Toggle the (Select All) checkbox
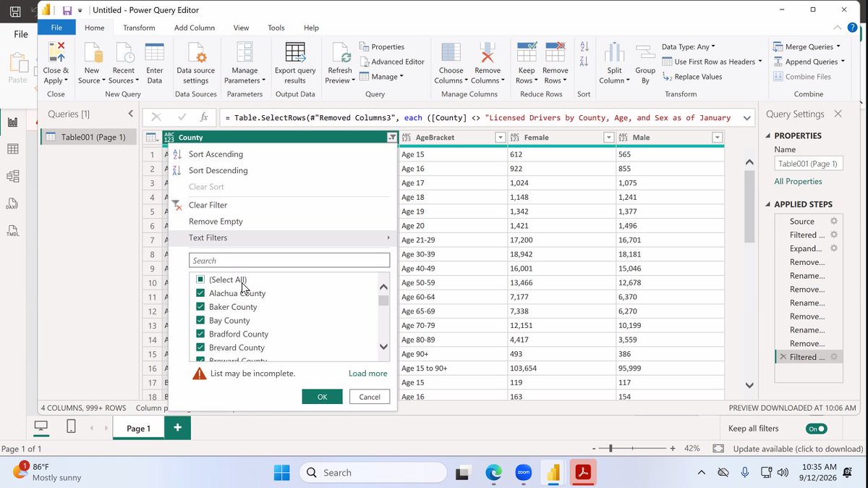 [200, 279]
